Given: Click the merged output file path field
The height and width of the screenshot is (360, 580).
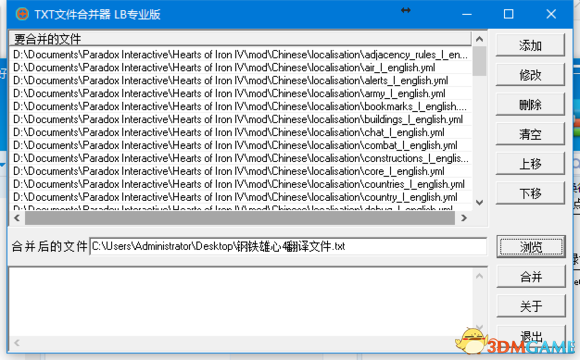Looking at the screenshot, I should [288, 246].
